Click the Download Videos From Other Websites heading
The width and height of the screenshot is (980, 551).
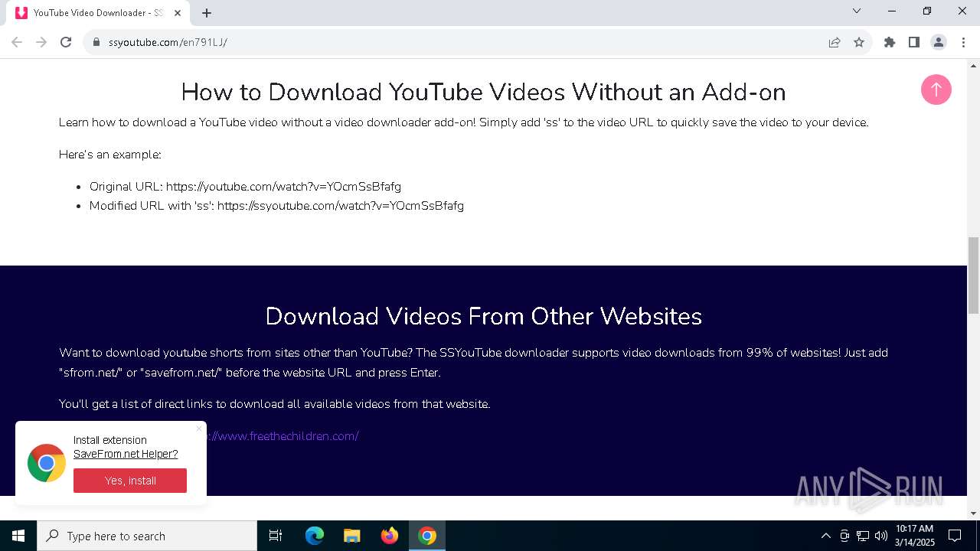point(483,316)
